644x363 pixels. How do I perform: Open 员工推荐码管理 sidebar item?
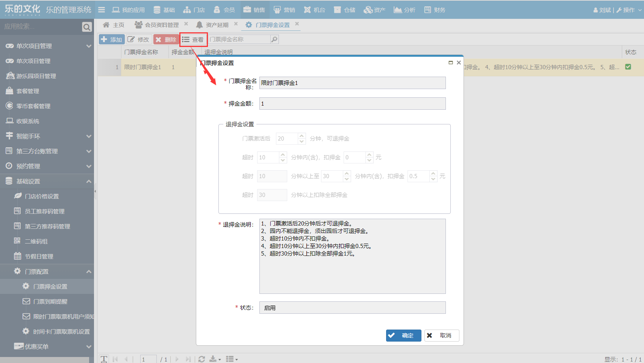(x=47, y=211)
